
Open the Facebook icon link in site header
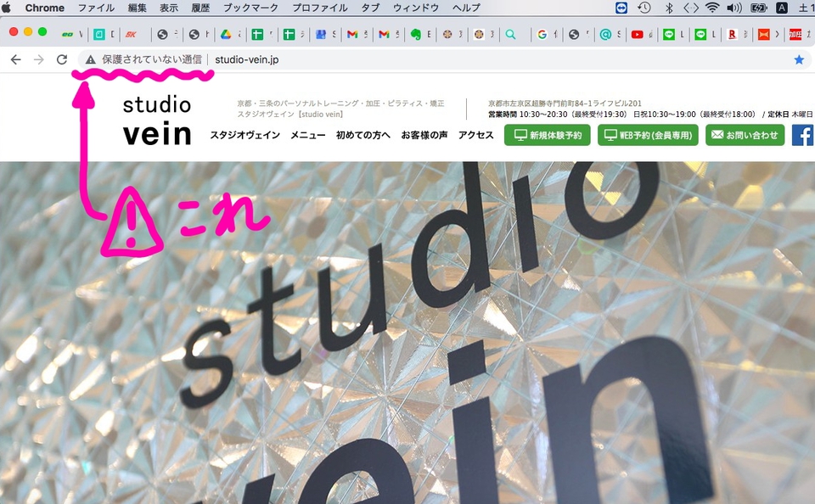803,135
